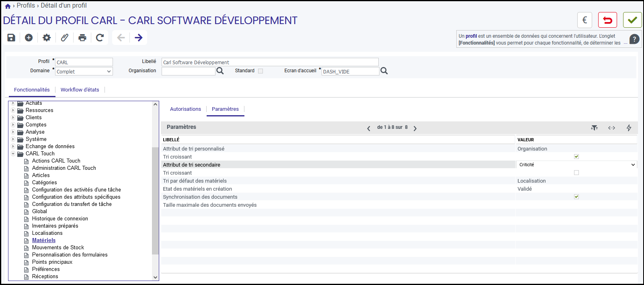Search Ecran d'accueil with magnifier icon

tap(384, 71)
